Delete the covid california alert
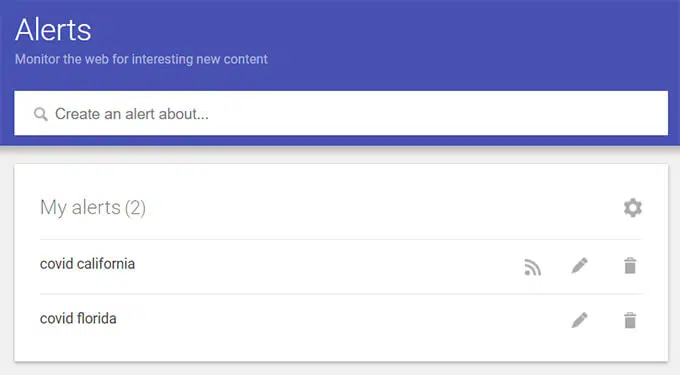This screenshot has width=680, height=375. [x=630, y=265]
